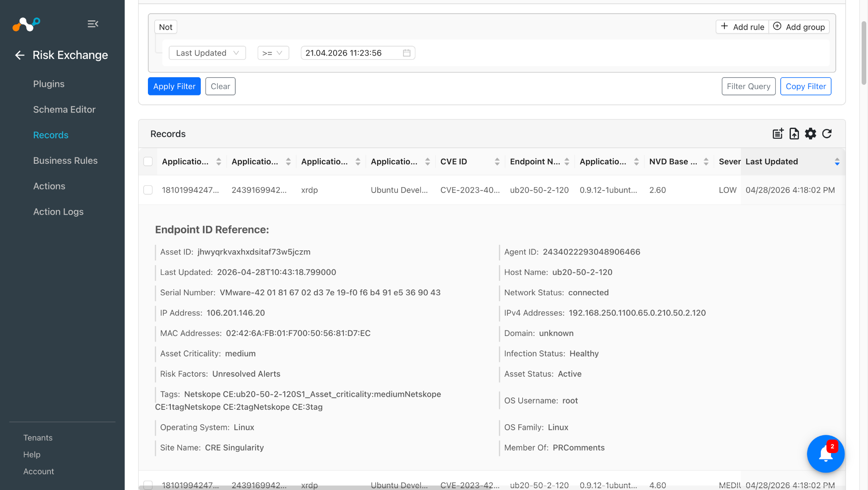The image size is (868, 490).
Task: Toggle the Not condition button
Action: click(166, 27)
